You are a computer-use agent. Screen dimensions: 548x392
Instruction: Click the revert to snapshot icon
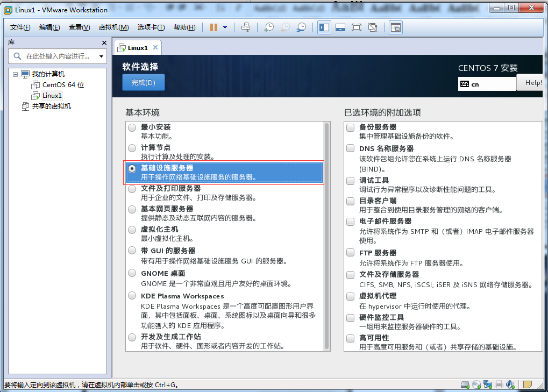[285, 27]
